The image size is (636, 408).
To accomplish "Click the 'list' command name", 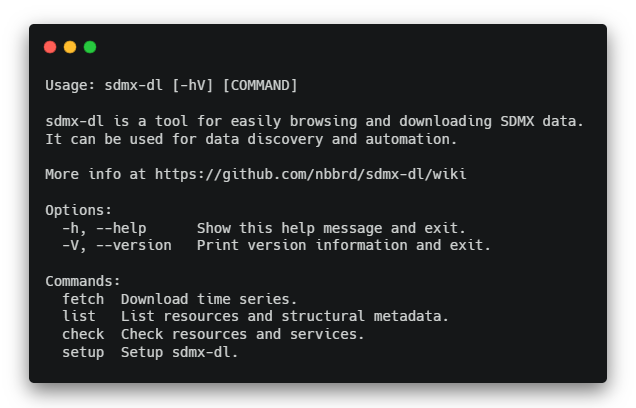I will pos(79,316).
